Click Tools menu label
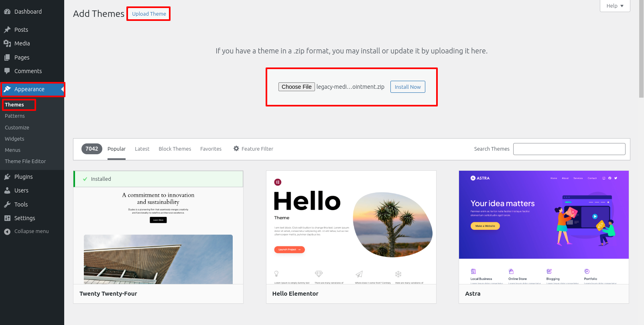The height and width of the screenshot is (325, 644). point(21,204)
